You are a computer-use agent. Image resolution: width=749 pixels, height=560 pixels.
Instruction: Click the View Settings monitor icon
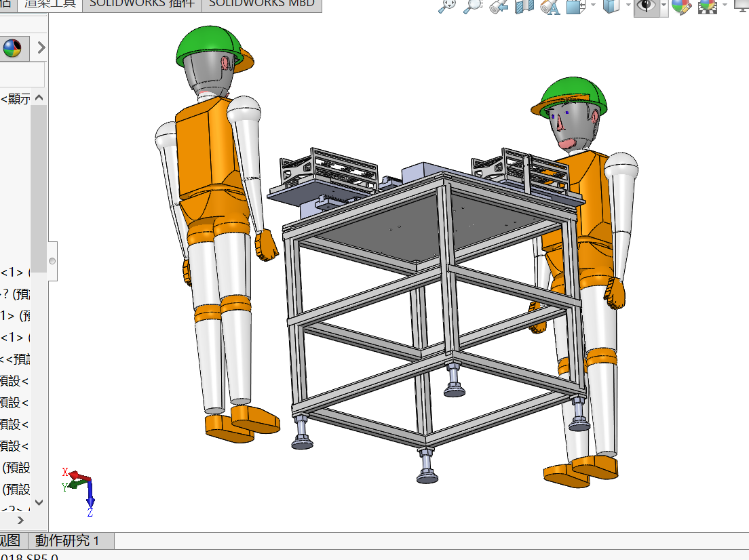coord(742,5)
